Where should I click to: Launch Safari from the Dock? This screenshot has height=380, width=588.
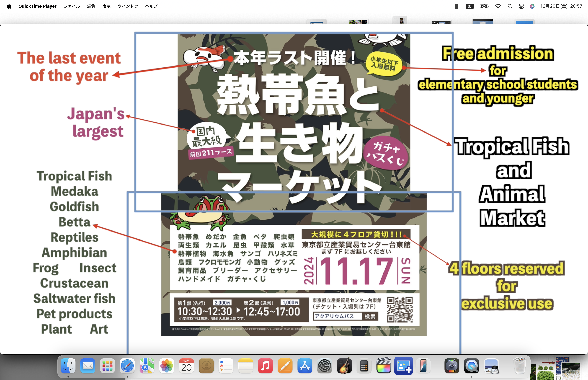tap(127, 366)
